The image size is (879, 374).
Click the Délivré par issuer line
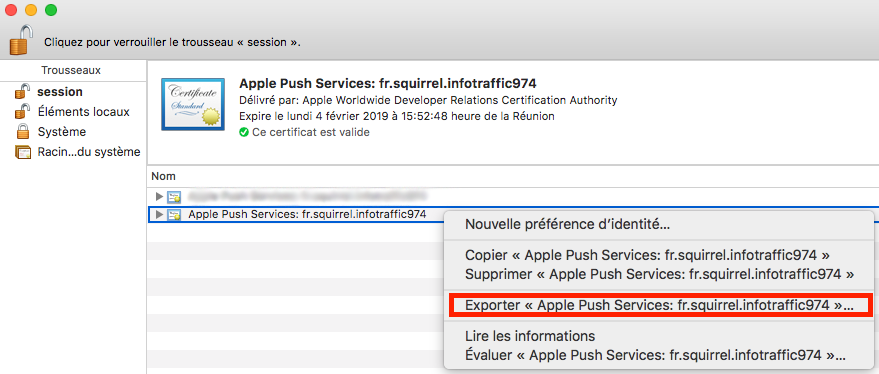pos(428,100)
